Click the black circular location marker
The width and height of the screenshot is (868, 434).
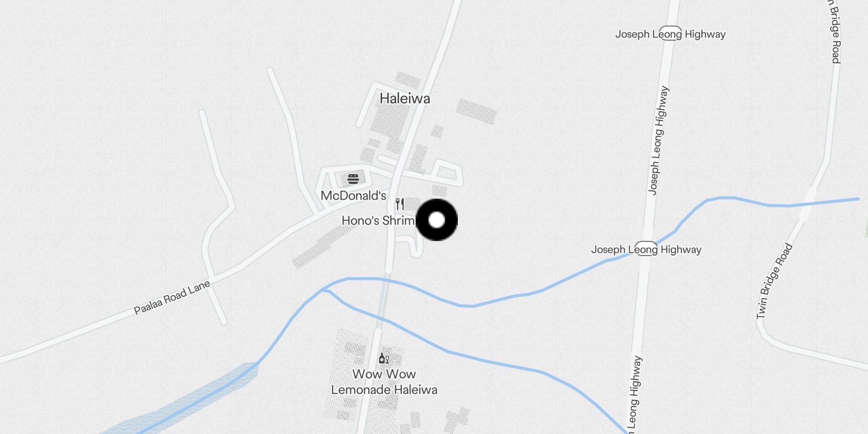click(437, 220)
